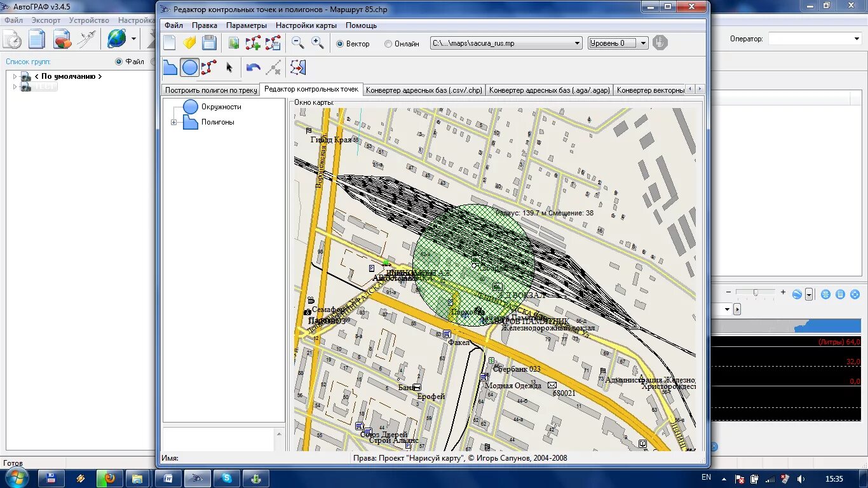The height and width of the screenshot is (488, 868).
Task: Open the Уровень 0 level dropdown
Action: click(x=643, y=43)
